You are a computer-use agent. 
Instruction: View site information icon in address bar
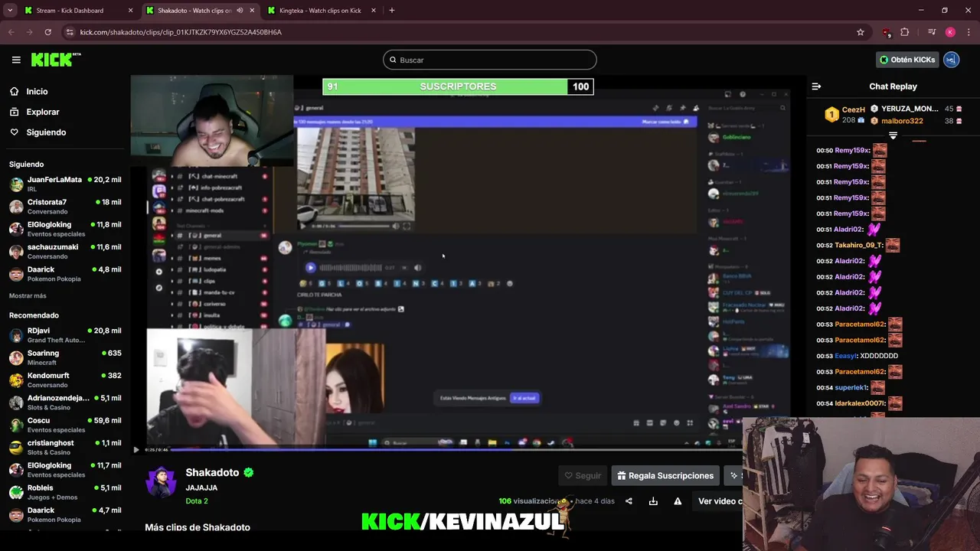pyautogui.click(x=70, y=32)
